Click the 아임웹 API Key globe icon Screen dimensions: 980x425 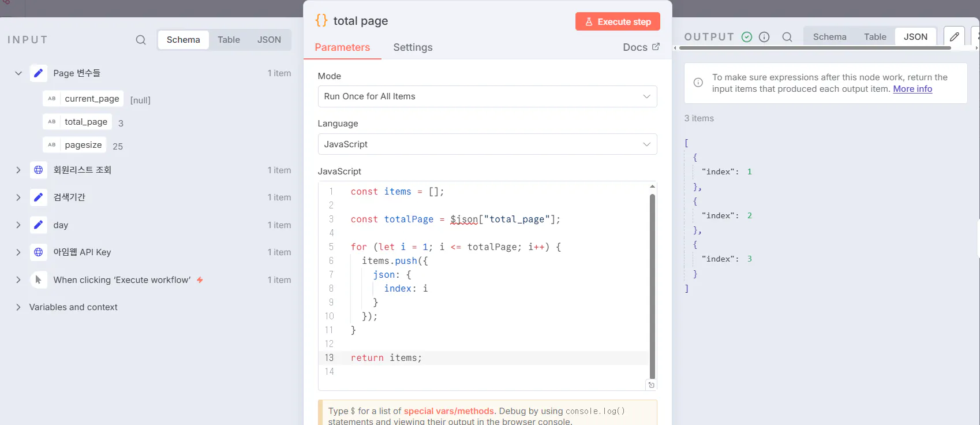(x=38, y=252)
